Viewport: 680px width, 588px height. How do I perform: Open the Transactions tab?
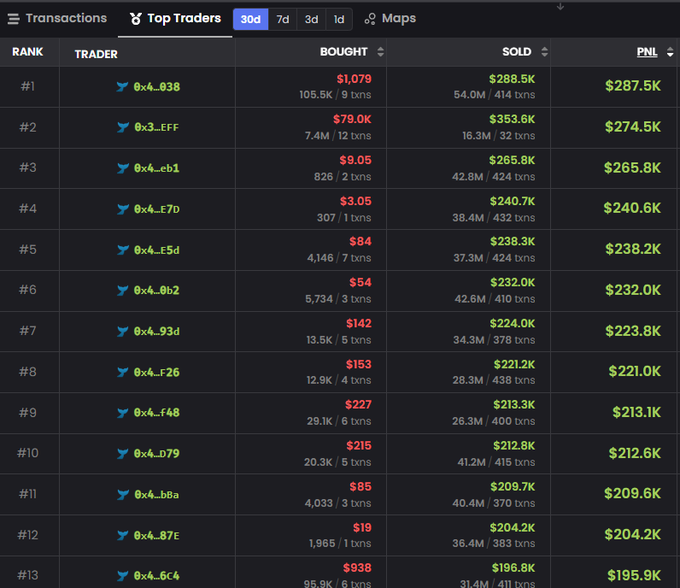57,18
